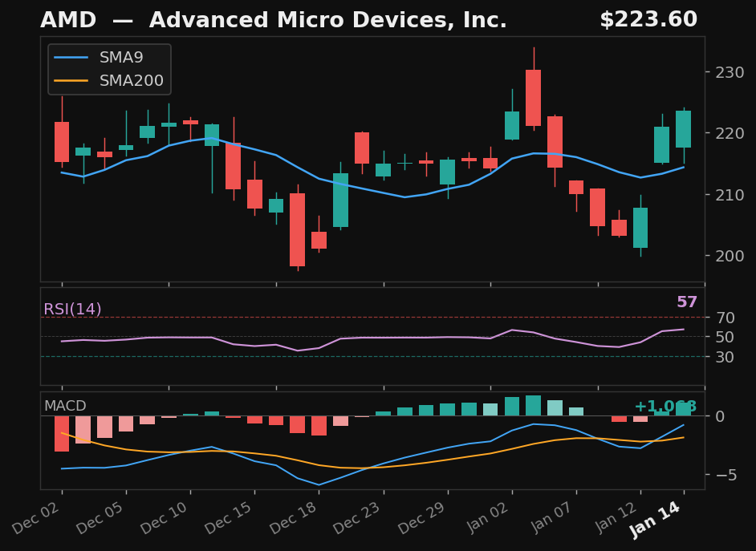756x551 pixels.
Task: Select the Dec 18 red candlestick
Action: [x=319, y=240]
